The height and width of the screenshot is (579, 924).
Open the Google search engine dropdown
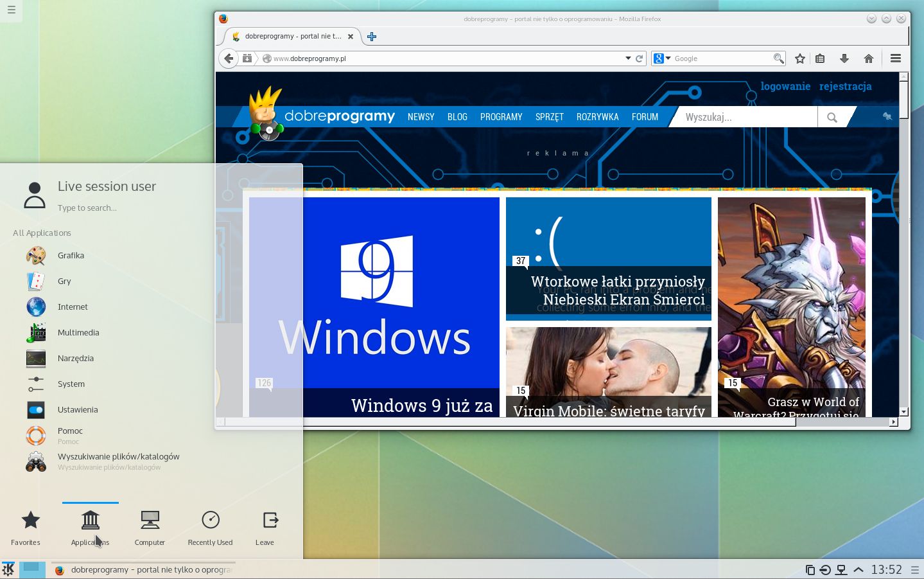[x=662, y=58]
